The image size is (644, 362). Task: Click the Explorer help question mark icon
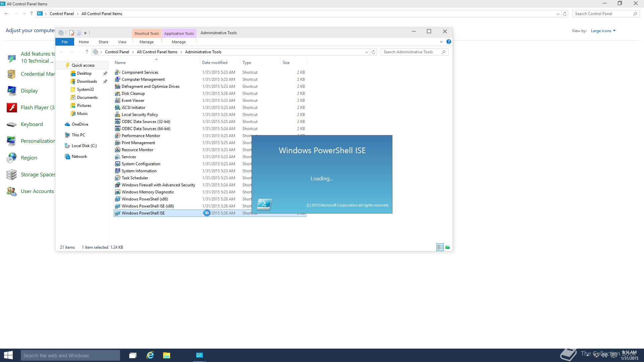[448, 42]
